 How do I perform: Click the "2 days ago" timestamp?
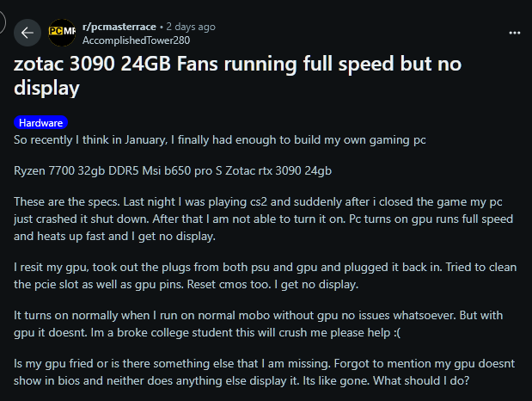pos(191,27)
